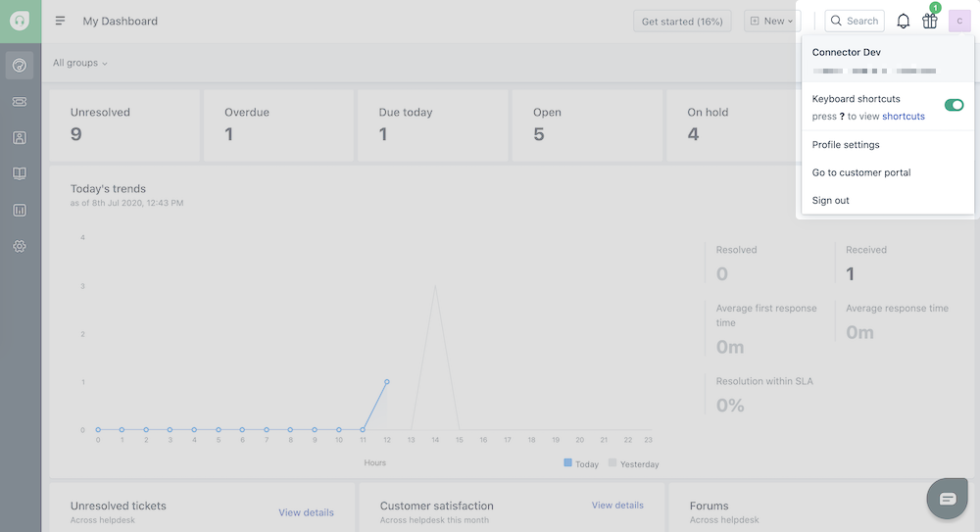Open the chat widget bubble
980x532 pixels.
pos(948,499)
